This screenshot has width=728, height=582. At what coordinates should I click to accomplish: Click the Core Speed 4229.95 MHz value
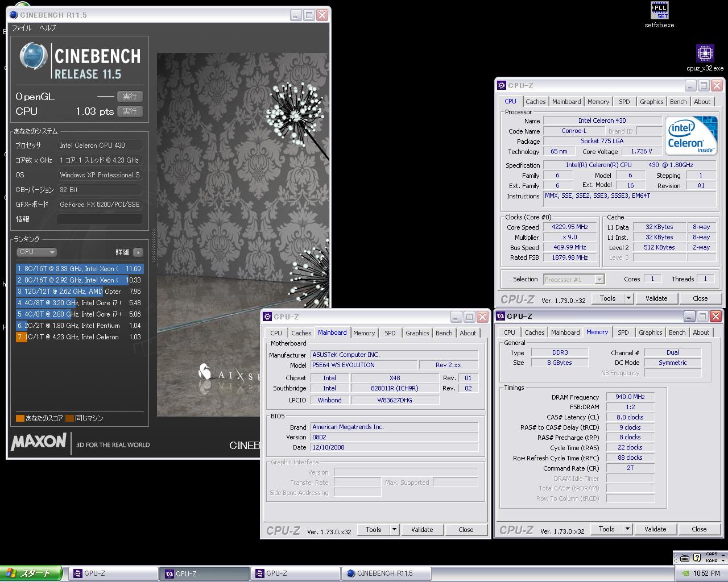click(569, 227)
